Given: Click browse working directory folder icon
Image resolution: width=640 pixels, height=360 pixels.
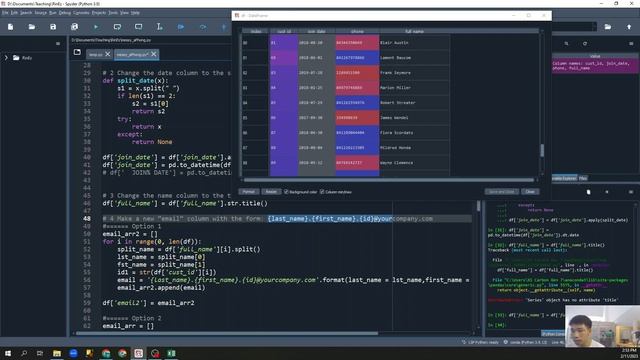Looking at the screenshot, I should 608,27.
